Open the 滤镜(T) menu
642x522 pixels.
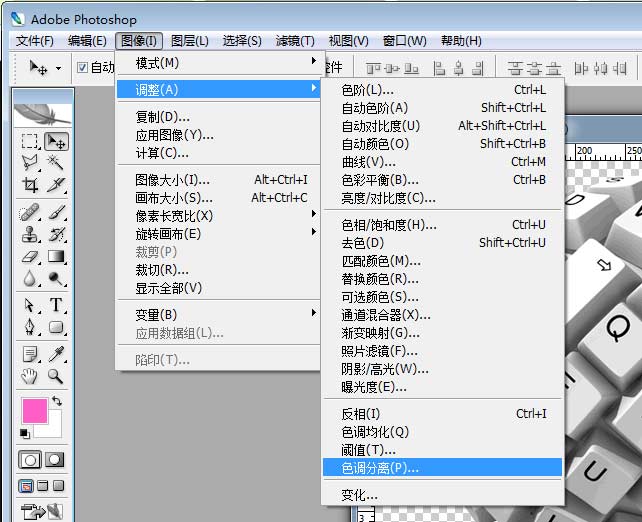(295, 41)
